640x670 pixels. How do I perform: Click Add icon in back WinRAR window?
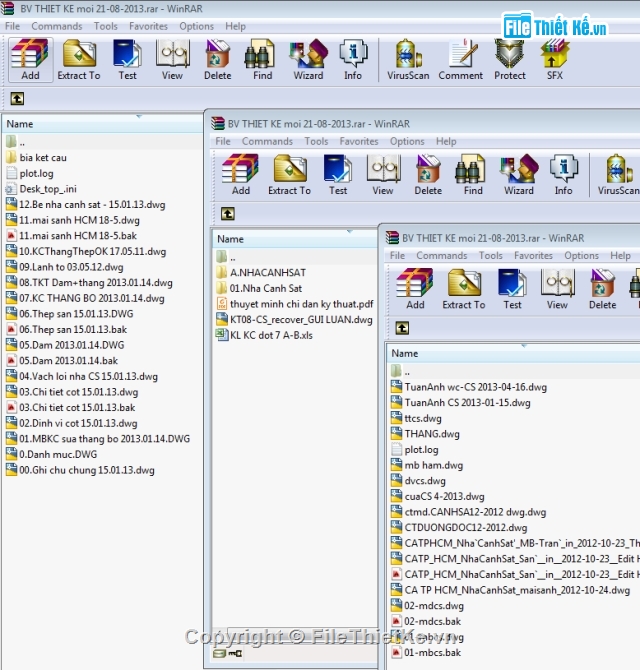click(30, 59)
